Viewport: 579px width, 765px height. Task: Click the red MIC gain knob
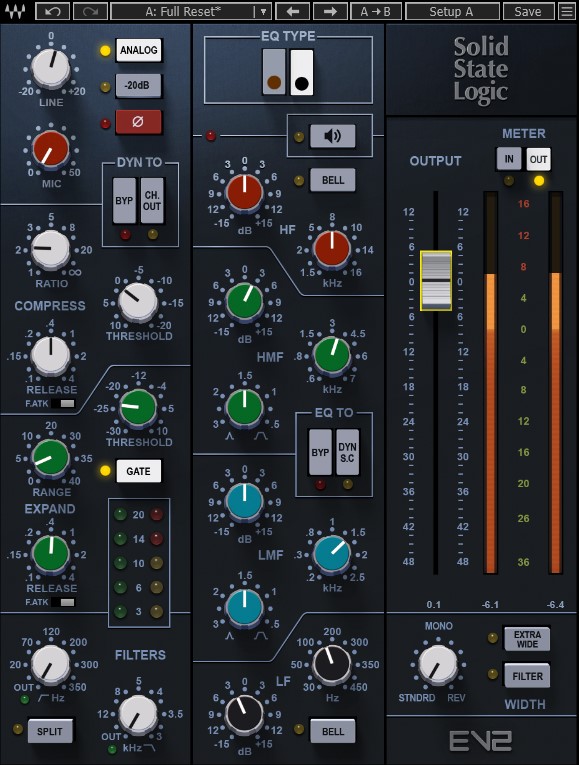coord(51,149)
